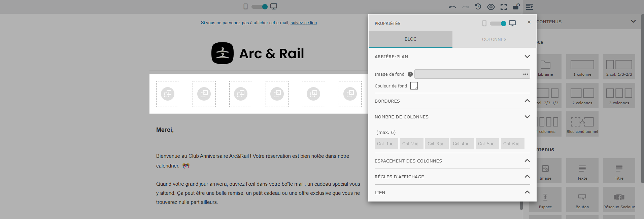Click third empty column placeholder in email

(x=241, y=94)
